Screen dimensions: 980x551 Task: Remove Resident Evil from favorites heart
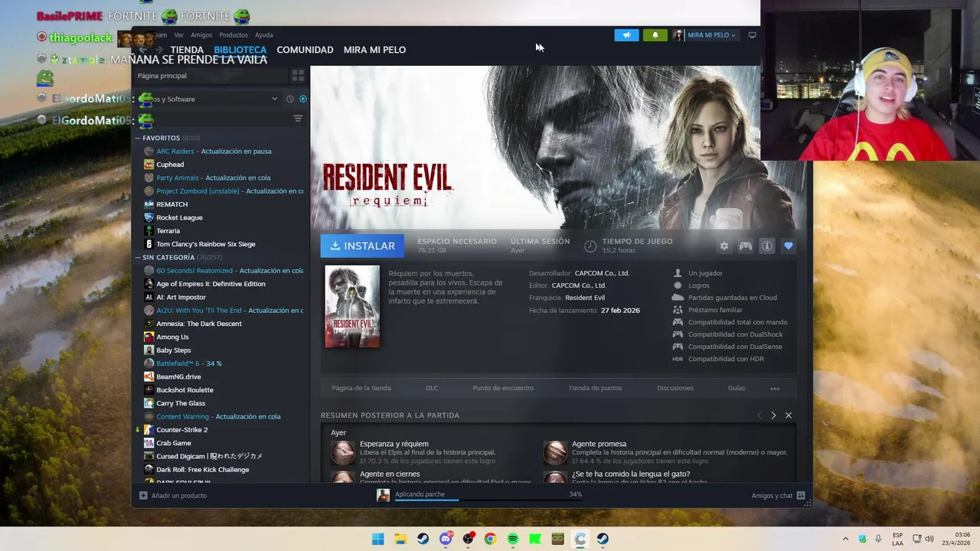[x=788, y=246]
